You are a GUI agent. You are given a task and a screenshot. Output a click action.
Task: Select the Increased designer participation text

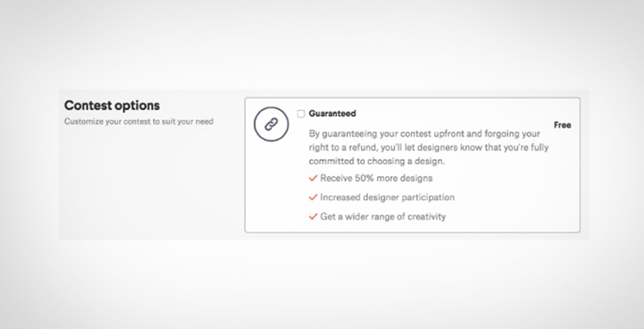pos(387,197)
